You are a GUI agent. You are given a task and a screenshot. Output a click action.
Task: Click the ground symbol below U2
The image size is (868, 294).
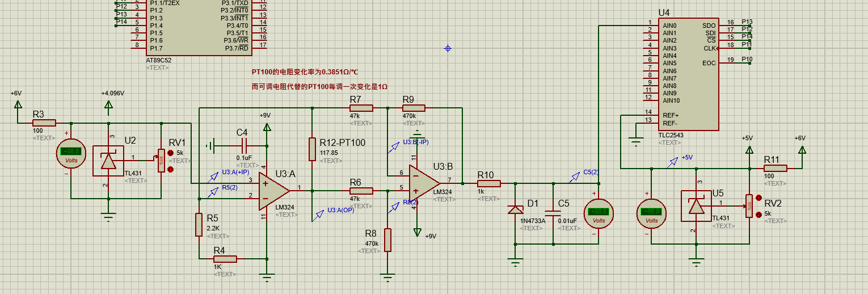pos(108,216)
